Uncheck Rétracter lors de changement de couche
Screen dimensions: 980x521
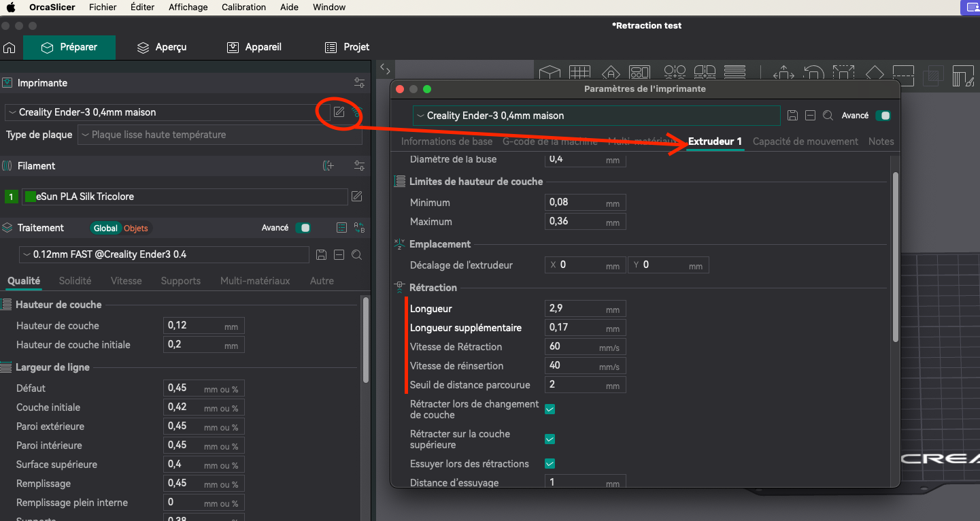550,409
